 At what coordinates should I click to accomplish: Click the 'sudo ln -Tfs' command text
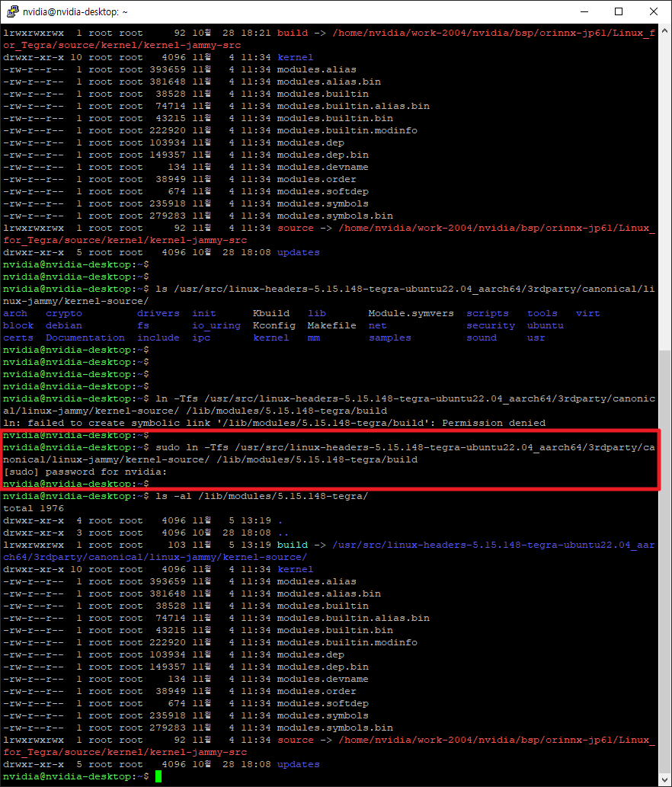click(x=192, y=447)
